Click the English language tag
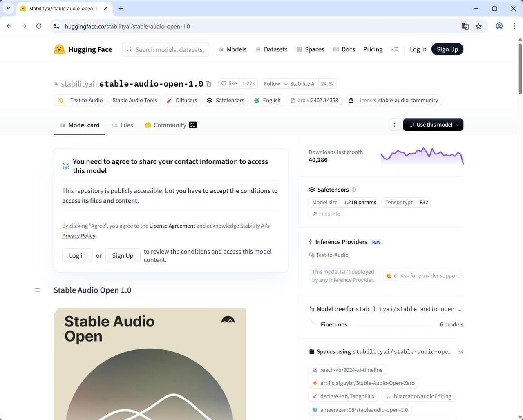The image size is (523, 420). pyautogui.click(x=267, y=100)
